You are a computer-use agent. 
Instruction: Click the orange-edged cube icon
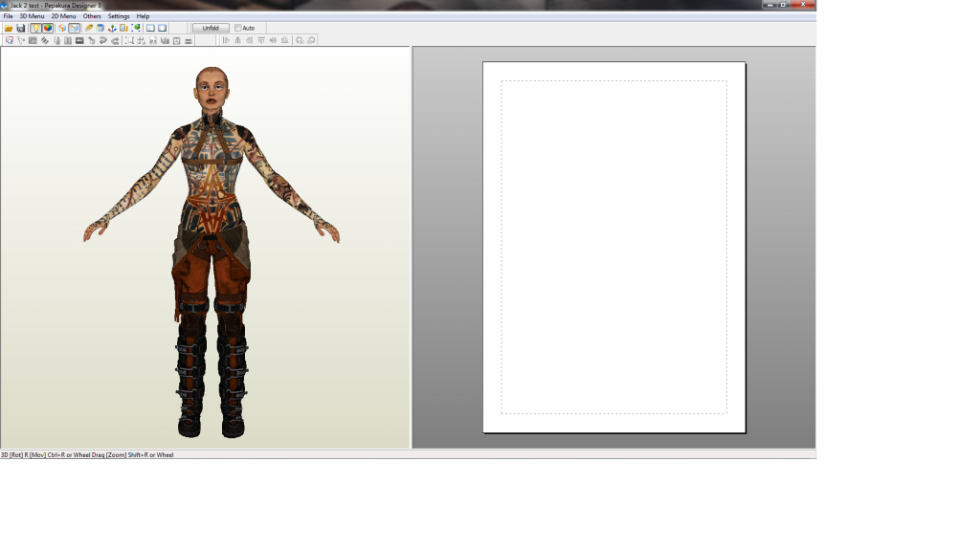62,28
